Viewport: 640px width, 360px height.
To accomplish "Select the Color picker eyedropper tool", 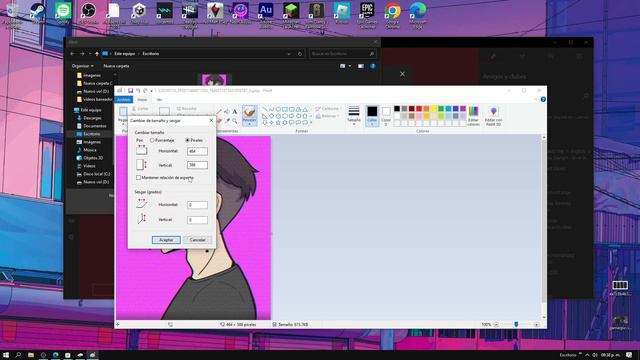I will coord(227,121).
